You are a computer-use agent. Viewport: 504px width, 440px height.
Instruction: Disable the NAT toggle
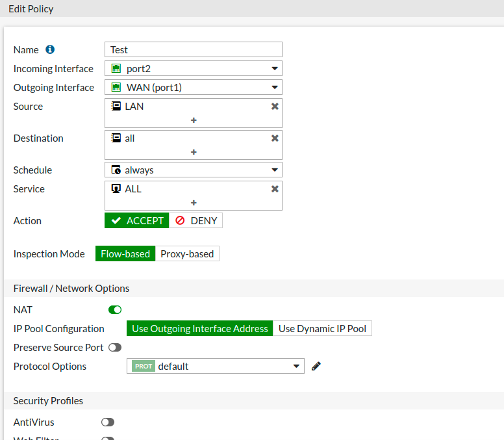point(115,310)
